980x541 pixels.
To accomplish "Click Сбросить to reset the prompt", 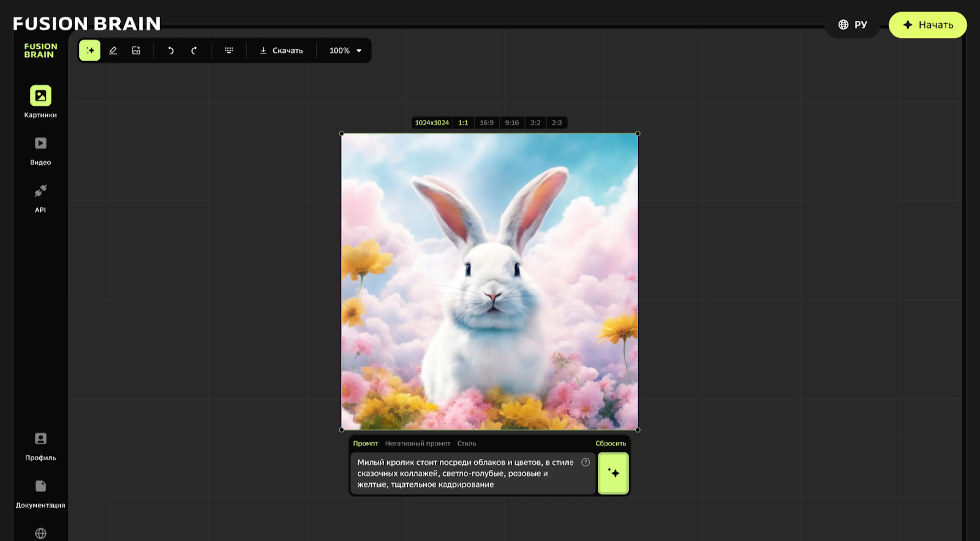I will pyautogui.click(x=611, y=444).
